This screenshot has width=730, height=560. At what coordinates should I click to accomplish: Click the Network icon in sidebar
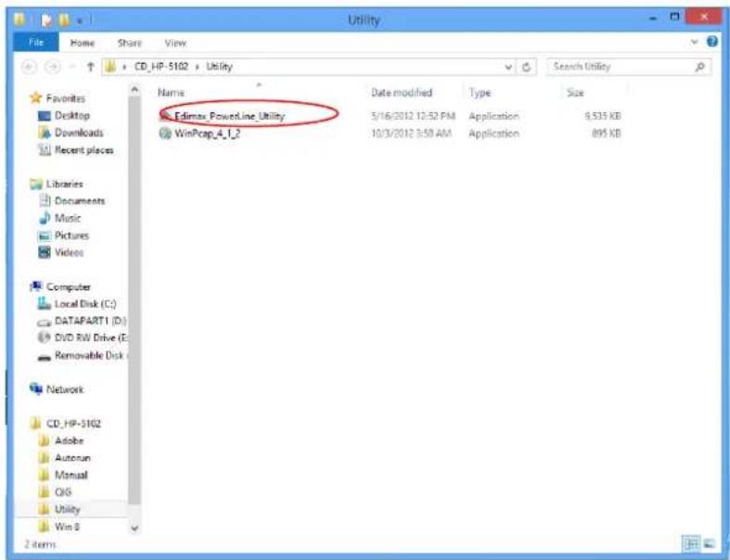(x=36, y=388)
